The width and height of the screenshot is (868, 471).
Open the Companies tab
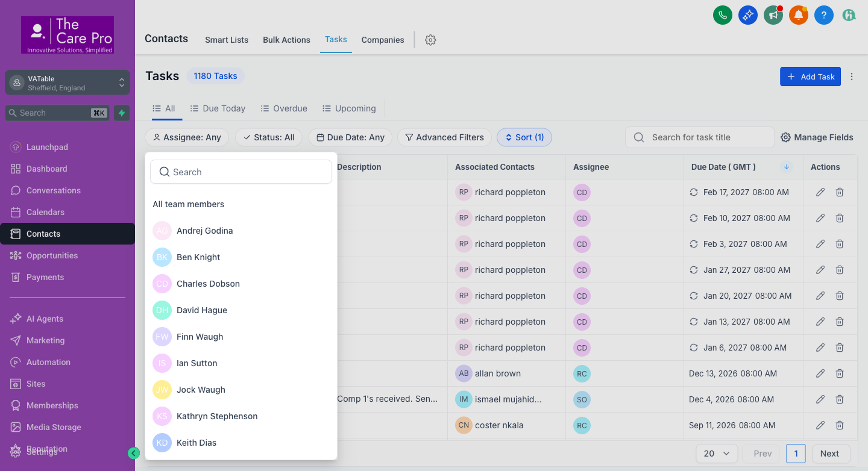click(382, 40)
